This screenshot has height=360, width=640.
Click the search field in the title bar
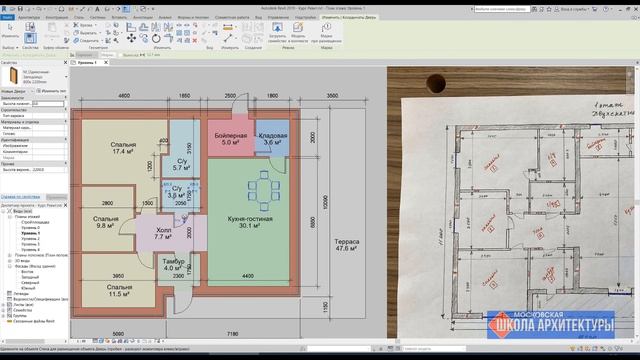click(502, 9)
